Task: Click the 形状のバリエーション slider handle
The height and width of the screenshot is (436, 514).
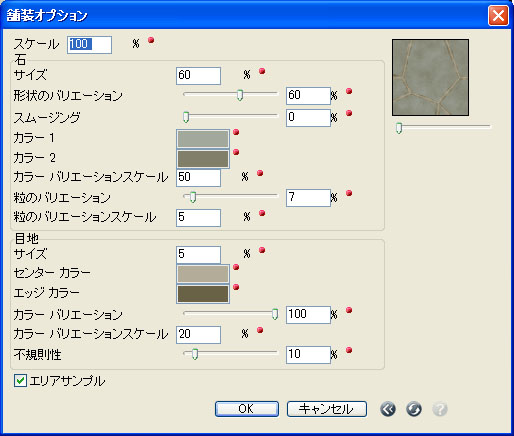Action: click(x=240, y=95)
